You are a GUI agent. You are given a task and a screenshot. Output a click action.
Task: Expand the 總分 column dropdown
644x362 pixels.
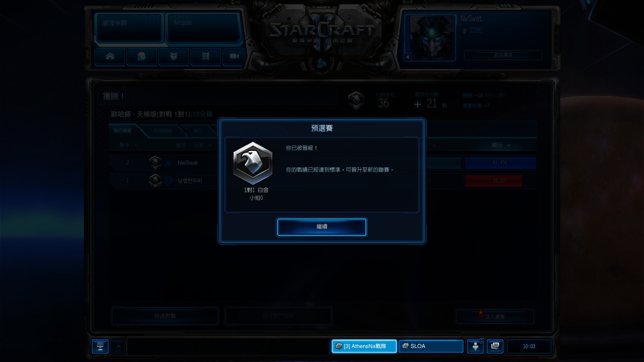pyautogui.click(x=509, y=145)
